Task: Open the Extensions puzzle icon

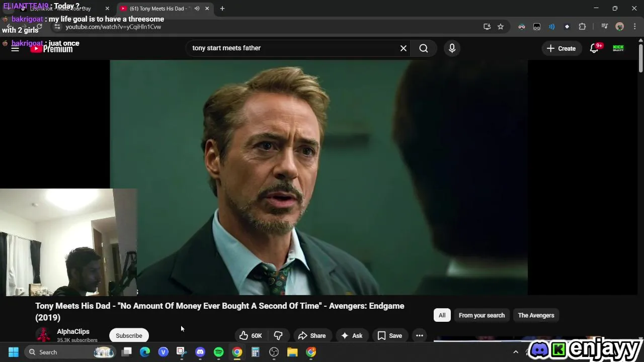Action: [583, 27]
